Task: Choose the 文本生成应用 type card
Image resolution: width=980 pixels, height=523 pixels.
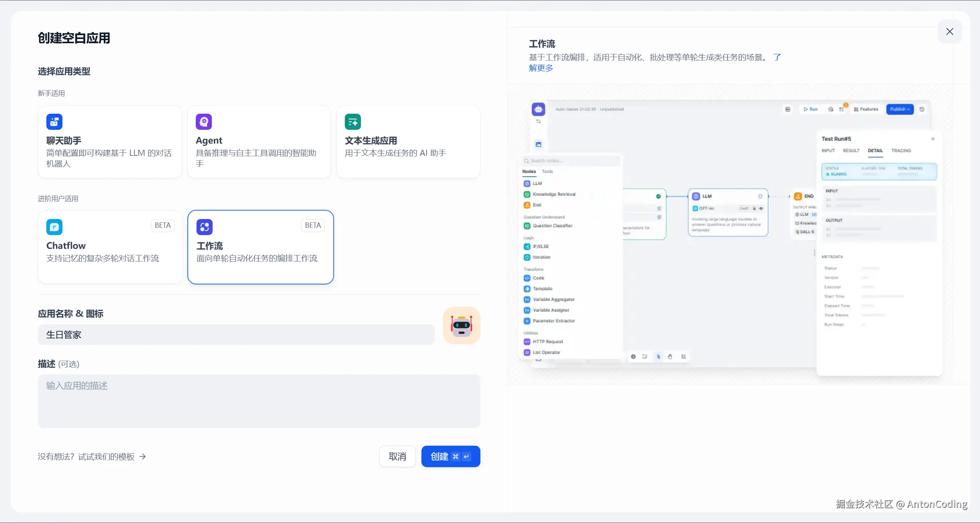Action: [408, 142]
